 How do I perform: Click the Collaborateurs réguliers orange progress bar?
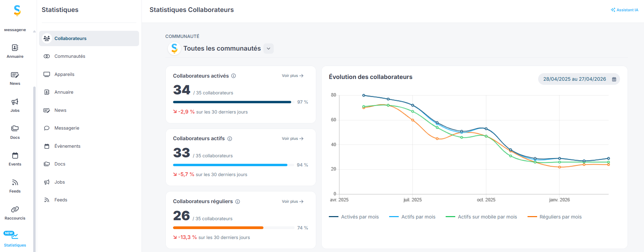(x=218, y=228)
